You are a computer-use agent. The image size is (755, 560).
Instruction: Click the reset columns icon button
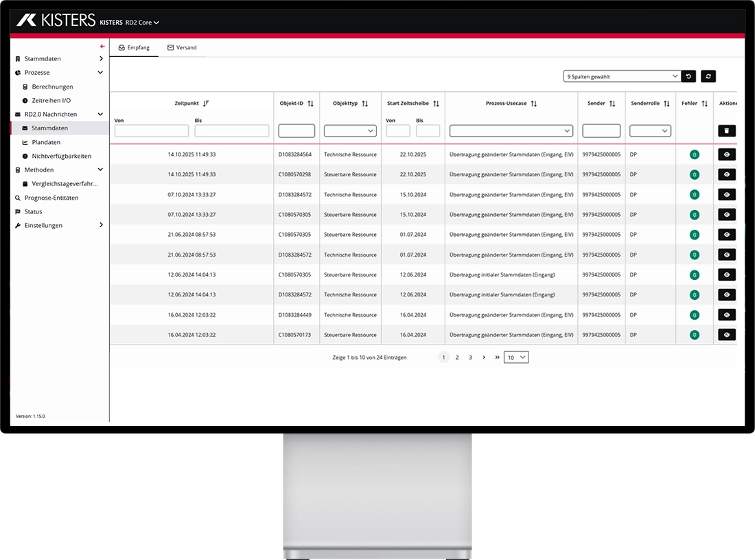point(689,77)
